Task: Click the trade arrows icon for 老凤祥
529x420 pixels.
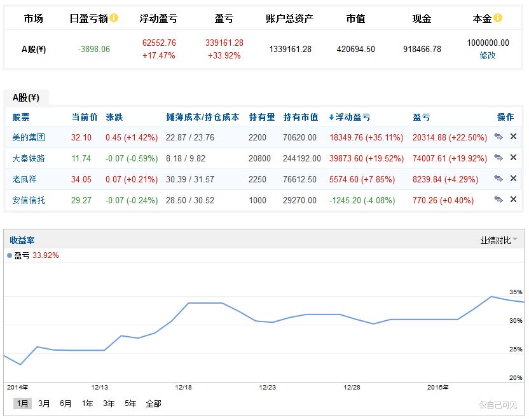Action: pyautogui.click(x=498, y=179)
